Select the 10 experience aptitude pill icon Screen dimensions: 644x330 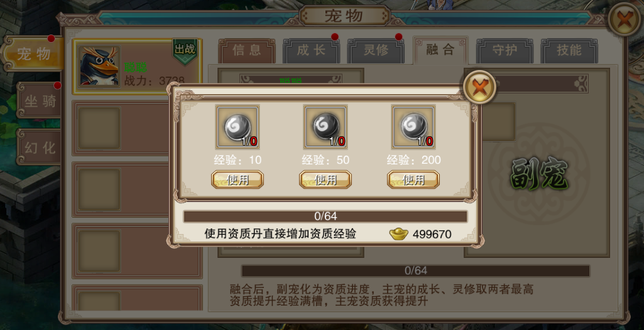point(237,127)
